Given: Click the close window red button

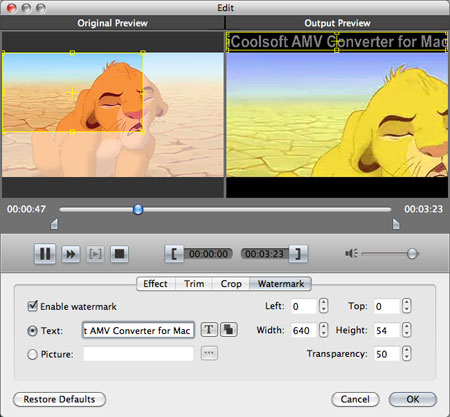Looking at the screenshot, I should (x=12, y=8).
